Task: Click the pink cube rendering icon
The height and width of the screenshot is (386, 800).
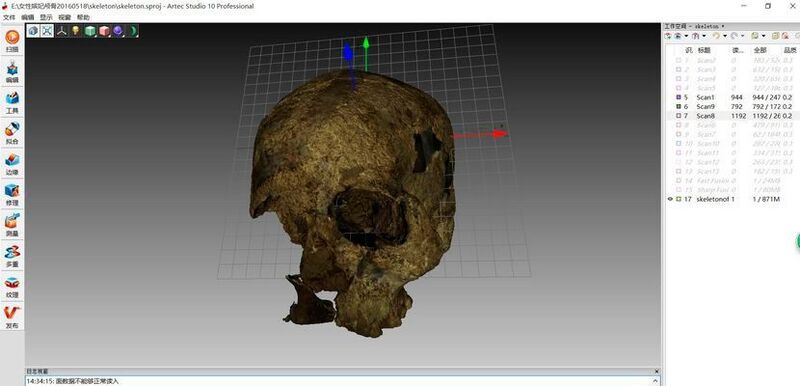Action: pyautogui.click(x=105, y=31)
